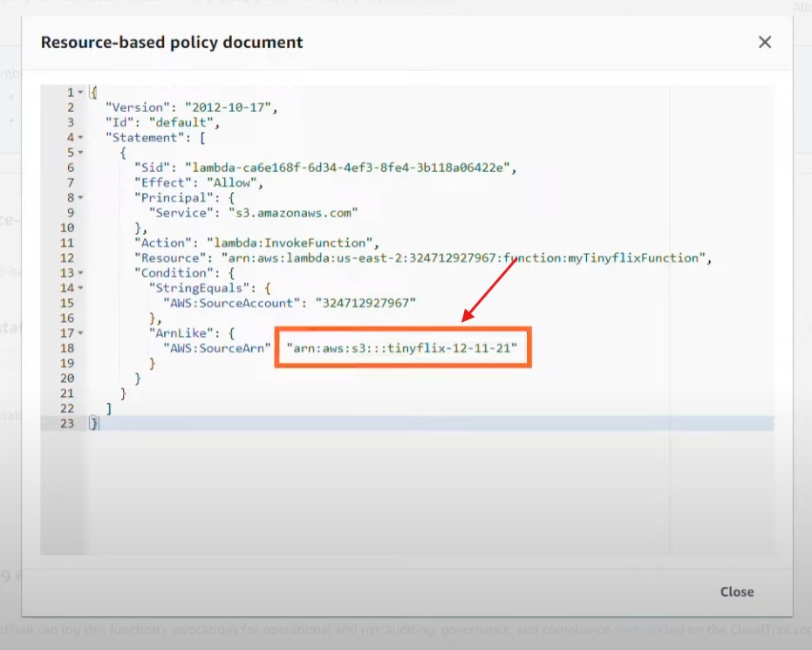Collapse the root object fold arrow on line 1
Image resolution: width=812 pixels, height=650 pixels.
point(81,92)
